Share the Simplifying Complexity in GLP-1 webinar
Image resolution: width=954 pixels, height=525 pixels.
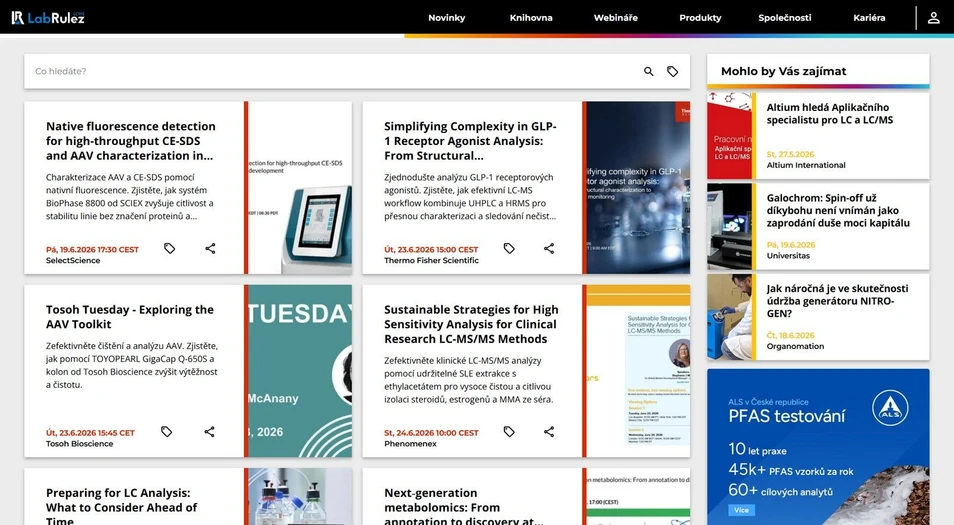click(x=549, y=248)
